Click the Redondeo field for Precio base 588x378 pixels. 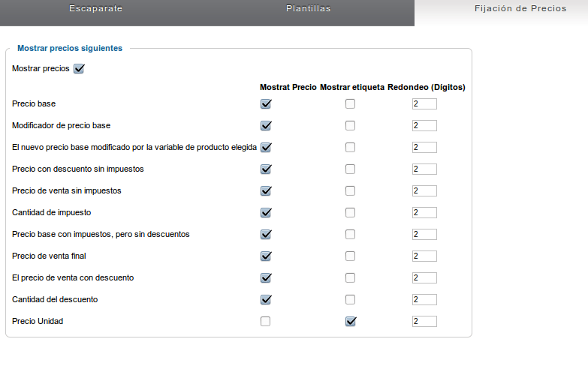pyautogui.click(x=424, y=103)
